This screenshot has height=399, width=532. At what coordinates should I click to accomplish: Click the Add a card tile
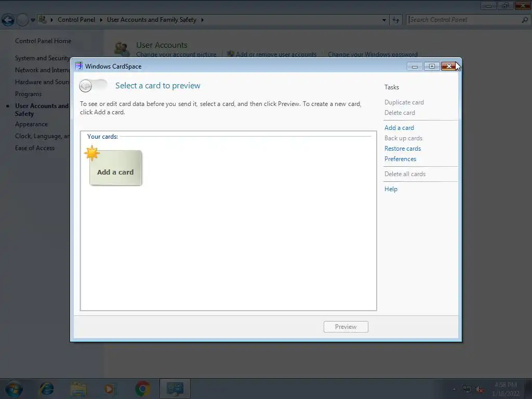coord(115,168)
